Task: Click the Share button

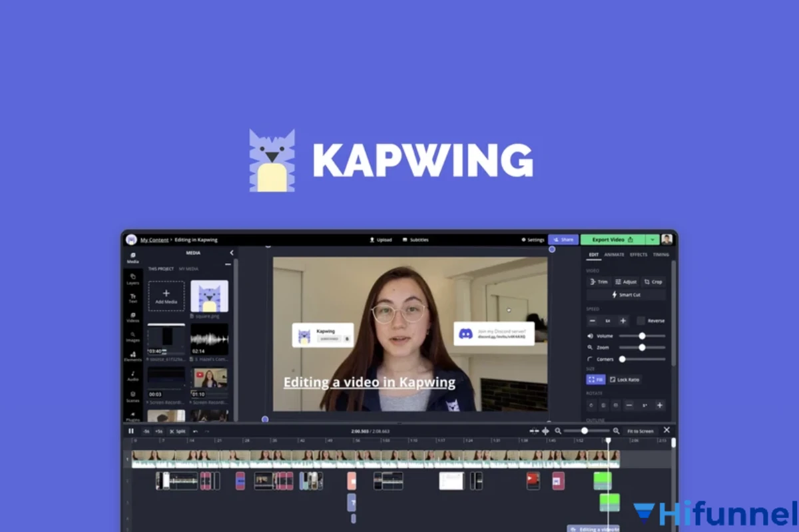Action: (x=563, y=240)
